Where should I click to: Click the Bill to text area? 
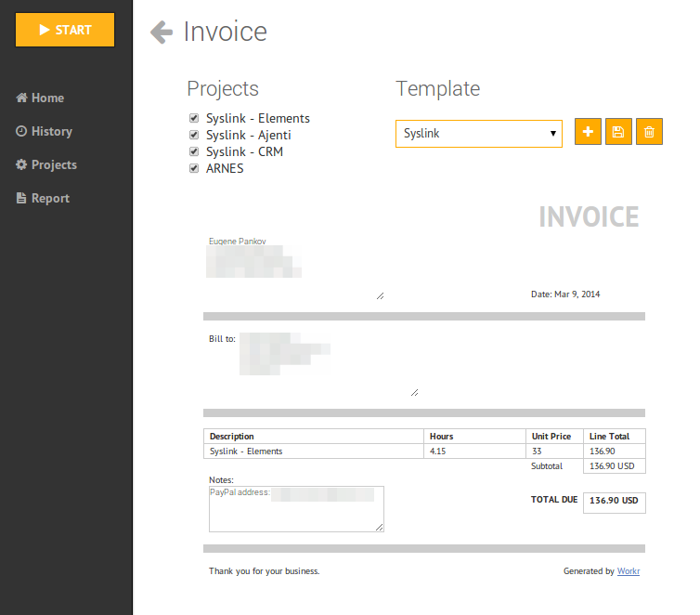click(329, 363)
